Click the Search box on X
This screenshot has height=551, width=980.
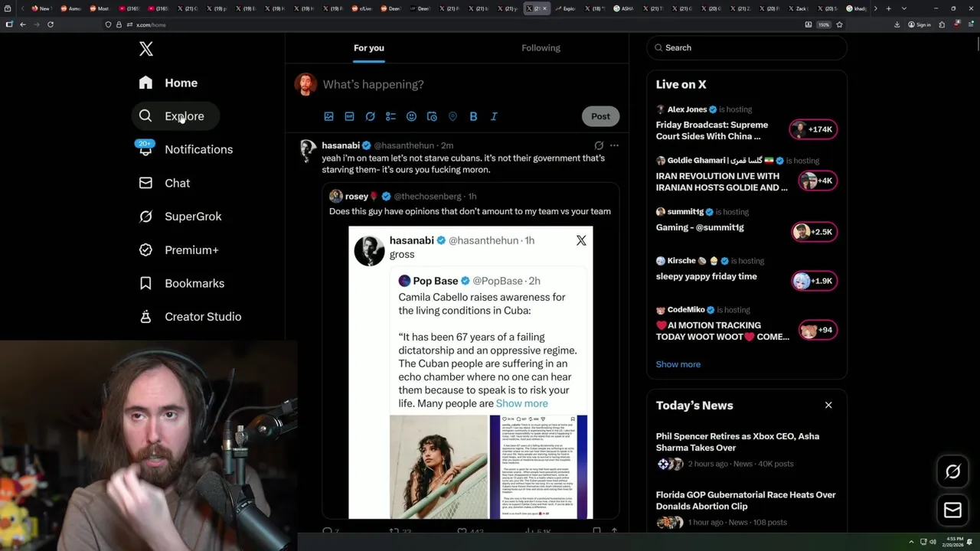[746, 47]
